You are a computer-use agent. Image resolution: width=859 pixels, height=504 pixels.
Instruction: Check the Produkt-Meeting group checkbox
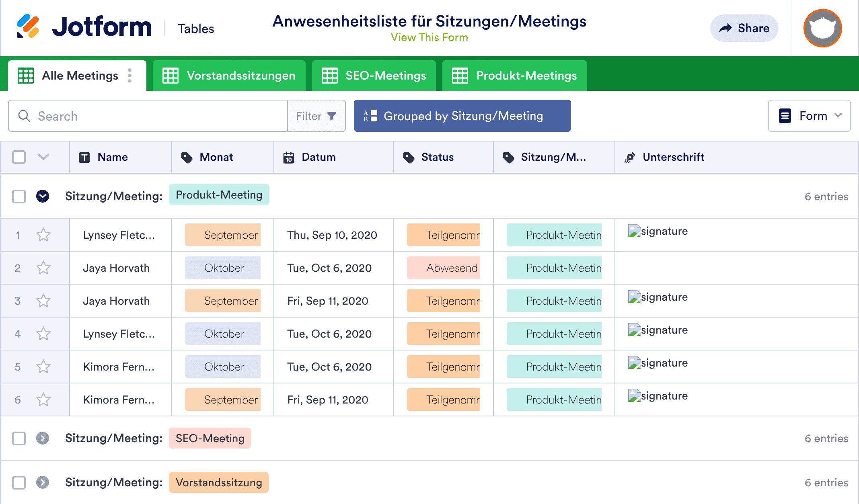(x=18, y=196)
